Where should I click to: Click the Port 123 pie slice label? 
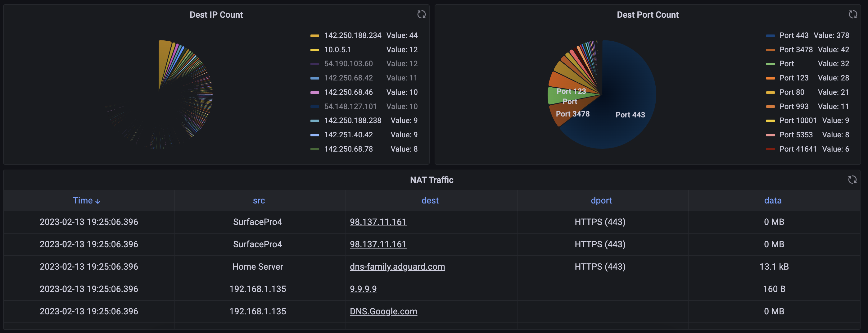[571, 91]
